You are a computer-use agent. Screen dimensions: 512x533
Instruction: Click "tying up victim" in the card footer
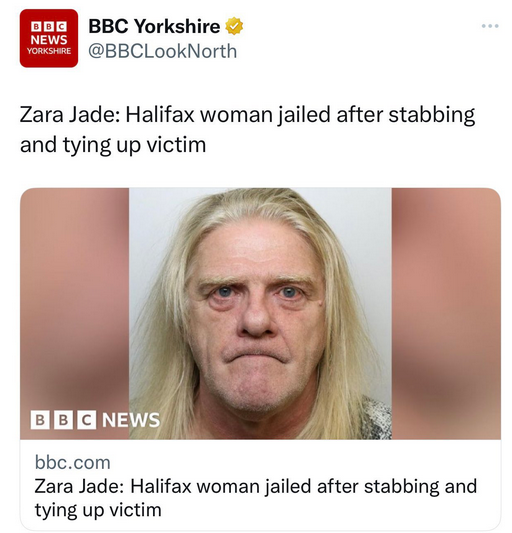tap(98, 510)
